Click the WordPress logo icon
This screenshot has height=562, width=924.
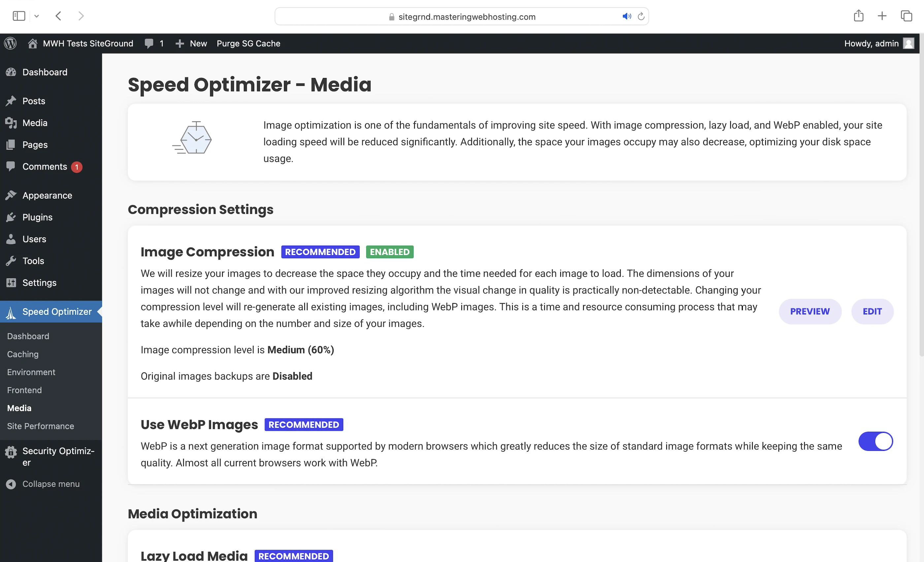click(x=11, y=44)
